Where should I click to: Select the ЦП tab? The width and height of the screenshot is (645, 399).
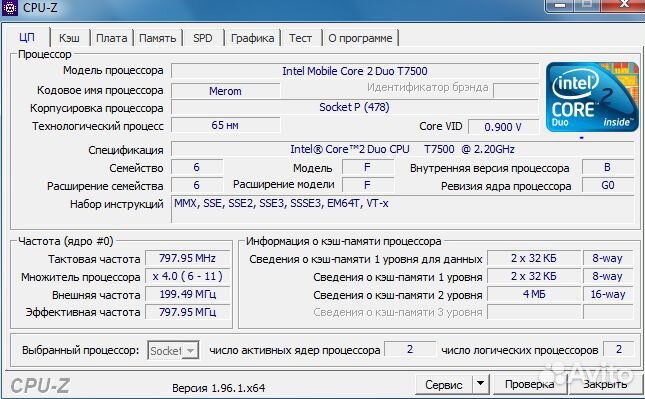[27, 37]
